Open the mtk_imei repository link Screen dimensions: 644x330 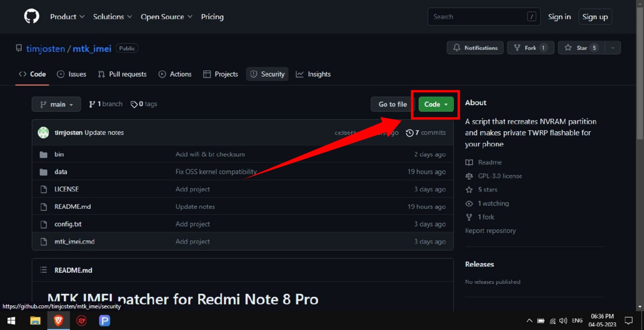tap(92, 49)
